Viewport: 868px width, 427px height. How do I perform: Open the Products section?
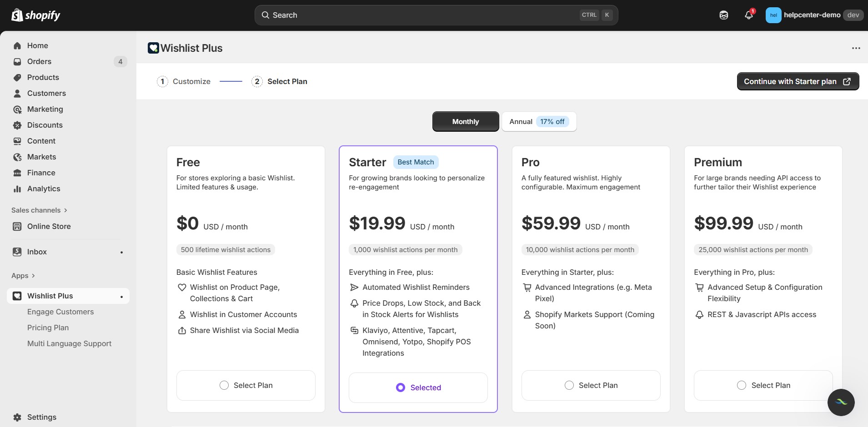[43, 77]
